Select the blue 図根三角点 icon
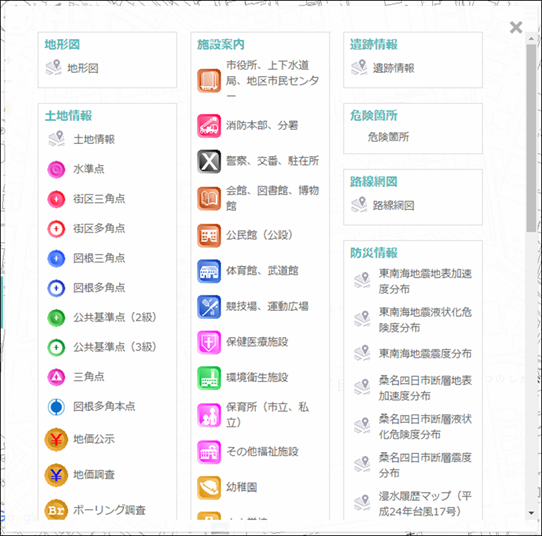 click(56, 258)
